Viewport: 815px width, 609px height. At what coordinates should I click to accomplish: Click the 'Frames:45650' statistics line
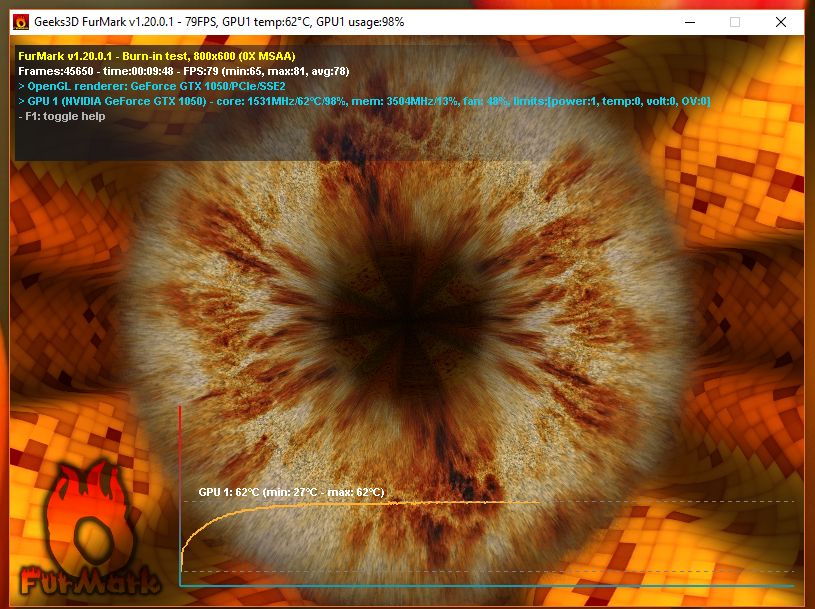[x=183, y=71]
